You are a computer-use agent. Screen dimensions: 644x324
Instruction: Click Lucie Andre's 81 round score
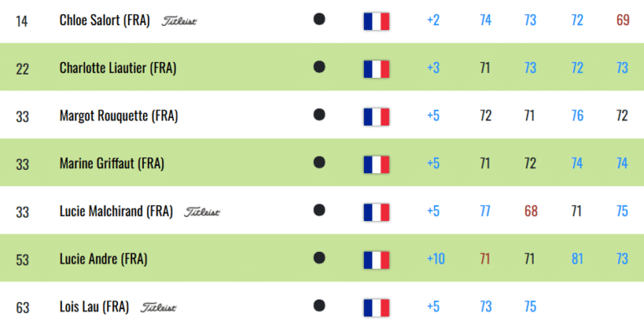(577, 259)
